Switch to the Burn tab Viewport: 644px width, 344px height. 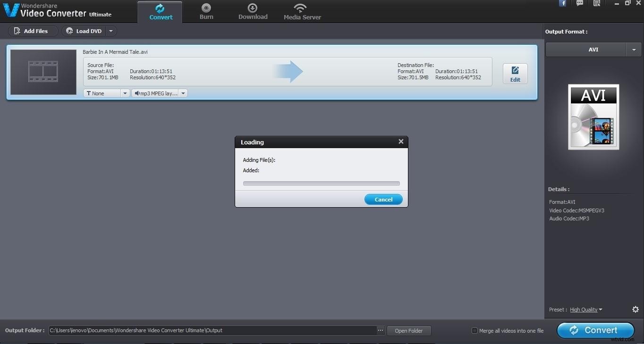point(206,11)
